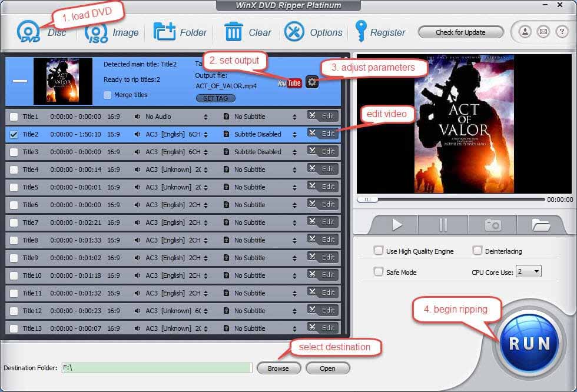Open Options wrench icon
Image resolution: width=577 pixels, height=392 pixels.
pyautogui.click(x=294, y=32)
